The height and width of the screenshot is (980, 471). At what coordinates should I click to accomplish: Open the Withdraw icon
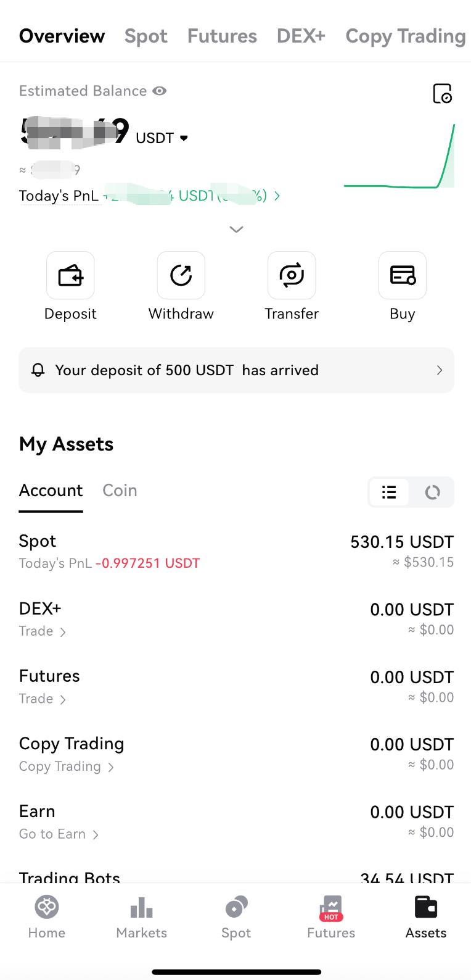point(181,275)
